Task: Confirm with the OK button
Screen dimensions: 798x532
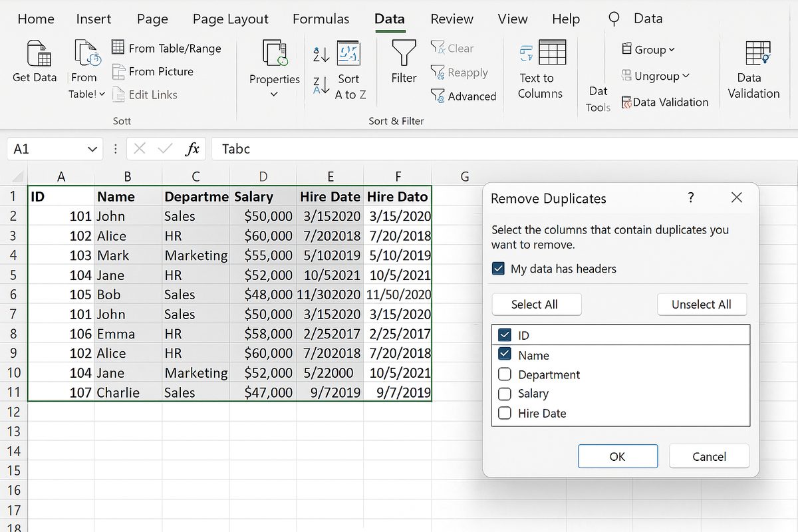Action: pos(618,456)
